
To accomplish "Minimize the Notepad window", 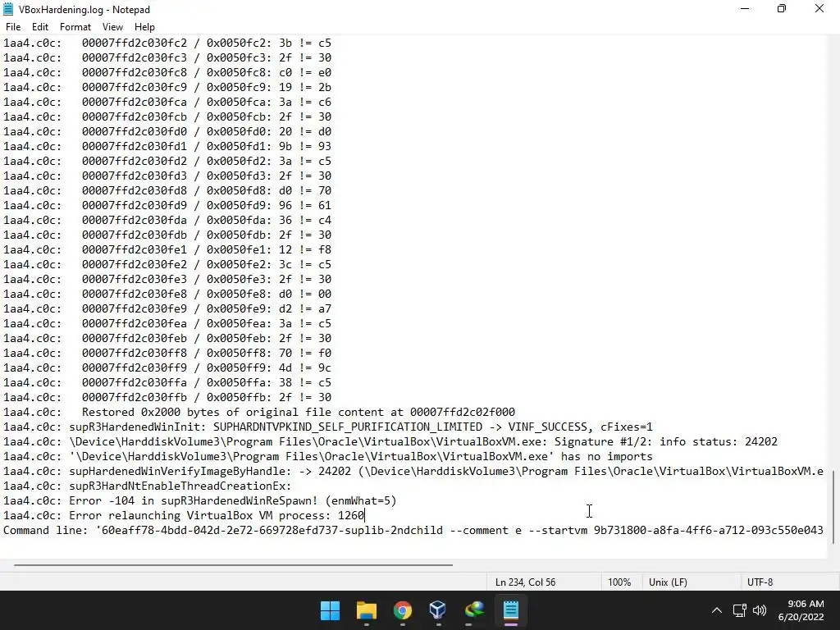I will coord(745,8).
